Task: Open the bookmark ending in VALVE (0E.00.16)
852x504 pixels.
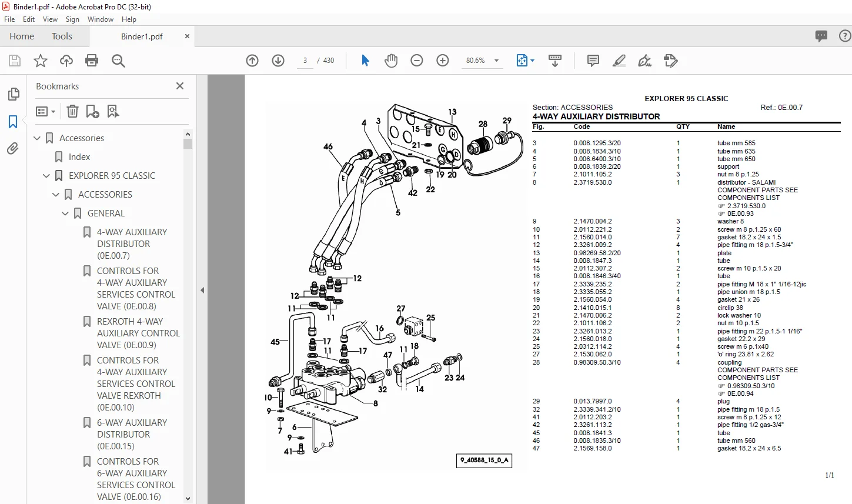Action: (136, 479)
